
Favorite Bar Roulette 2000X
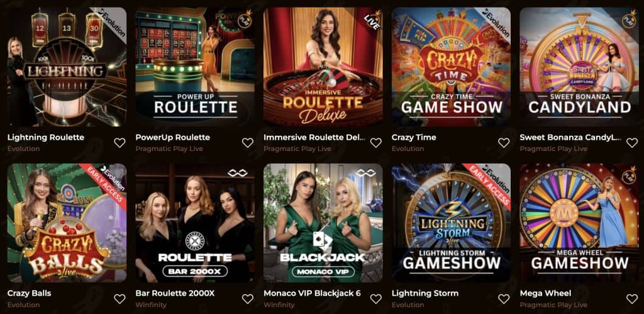[x=248, y=299]
